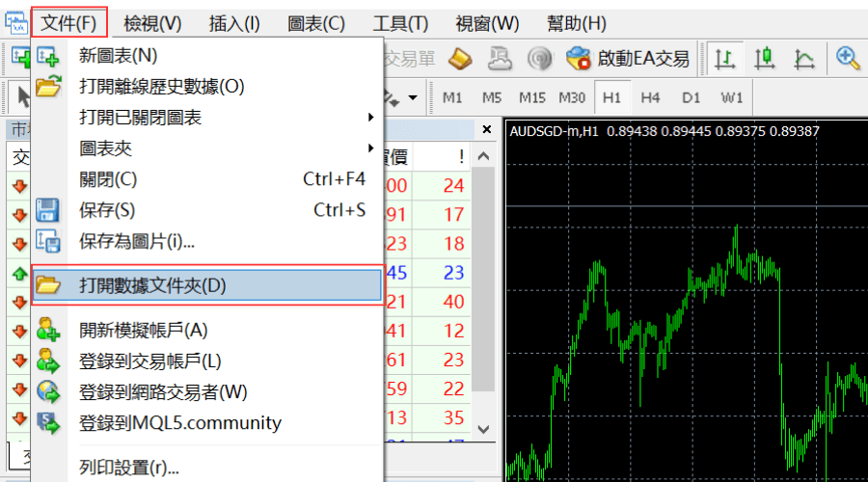
Task: Close the Market Watch panel
Action: pos(487,129)
